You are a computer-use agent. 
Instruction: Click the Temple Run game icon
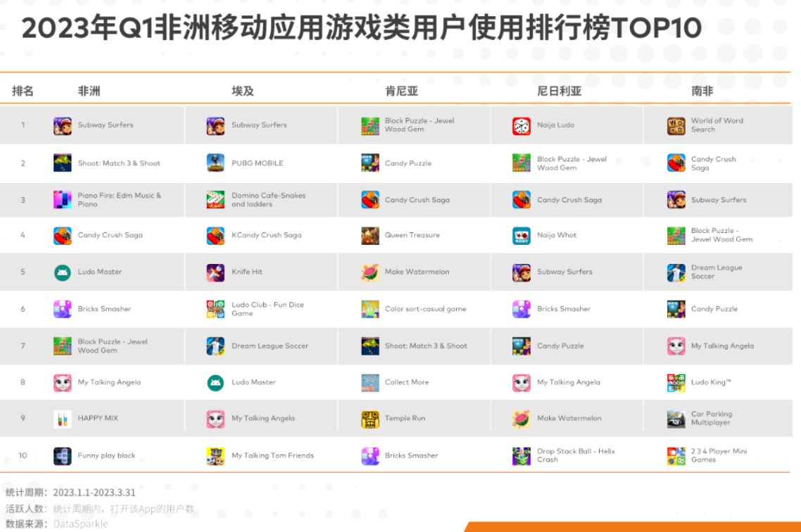[370, 419]
